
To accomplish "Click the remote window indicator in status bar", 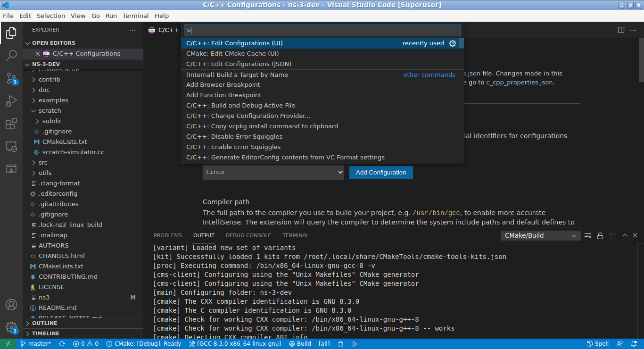I will point(8,344).
